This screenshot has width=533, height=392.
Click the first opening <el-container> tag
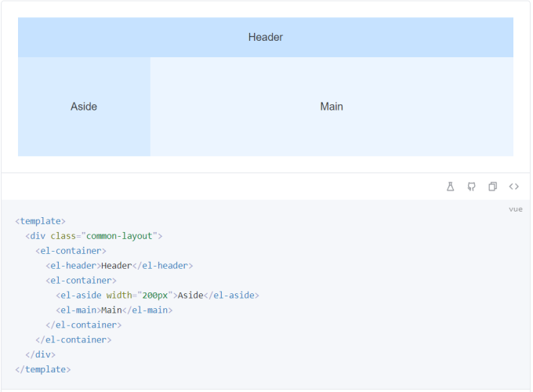click(71, 251)
